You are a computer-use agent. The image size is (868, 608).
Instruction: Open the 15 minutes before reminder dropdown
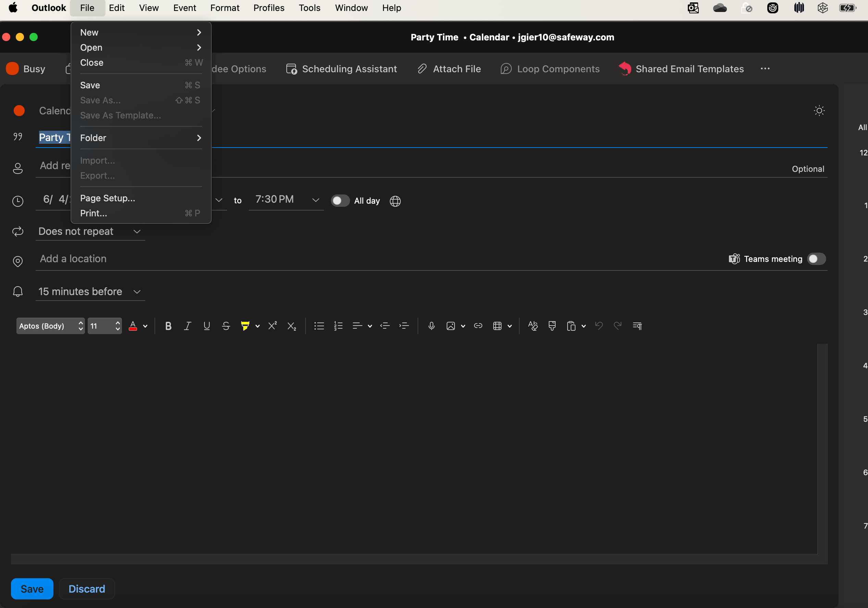(90, 291)
